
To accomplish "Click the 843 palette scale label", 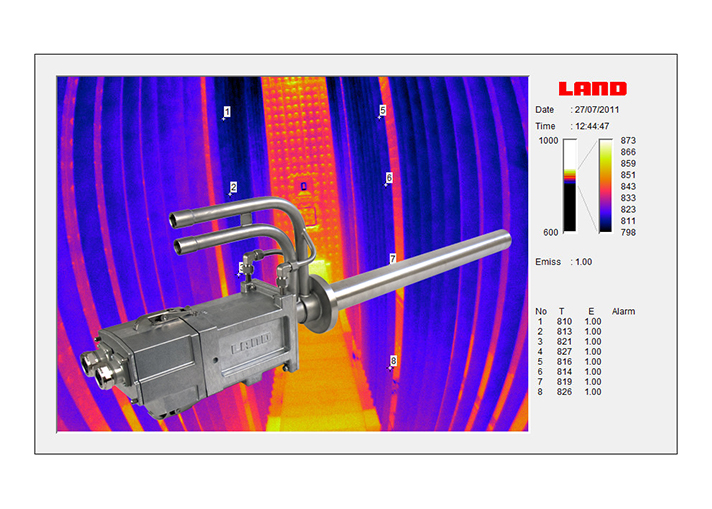I will click(x=628, y=187).
